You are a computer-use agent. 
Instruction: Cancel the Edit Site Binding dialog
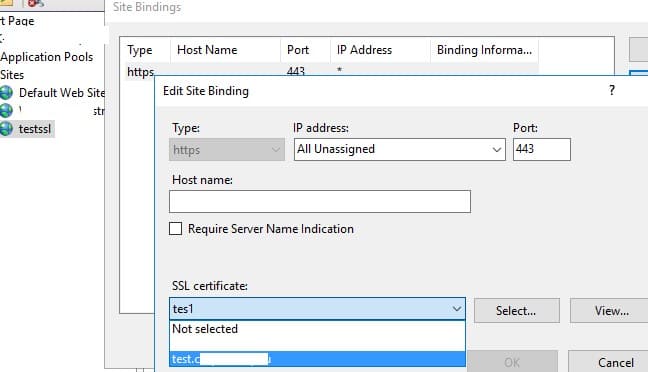point(615,362)
